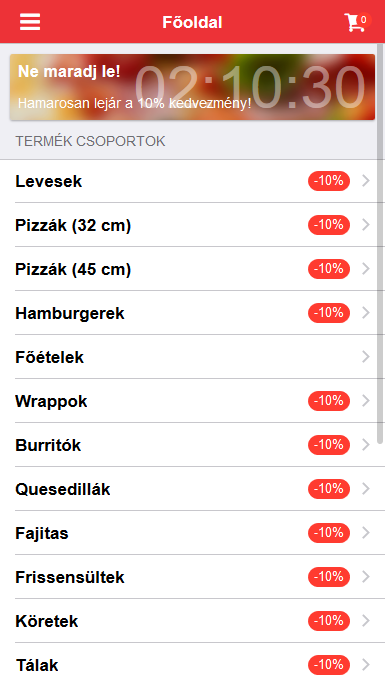The image size is (385, 685).
Task: Tap the cart item count badge
Action: [x=364, y=20]
